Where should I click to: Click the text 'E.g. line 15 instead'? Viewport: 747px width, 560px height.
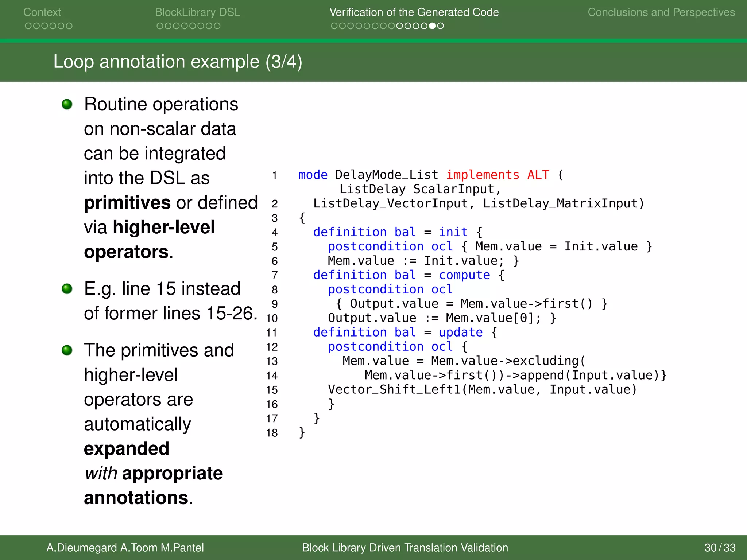click(x=162, y=289)
